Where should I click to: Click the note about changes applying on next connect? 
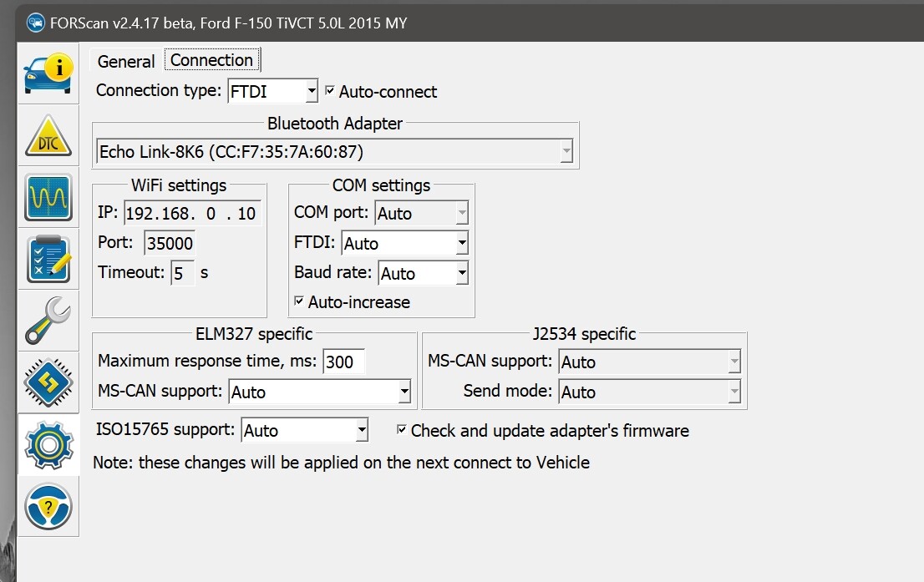pyautogui.click(x=341, y=463)
